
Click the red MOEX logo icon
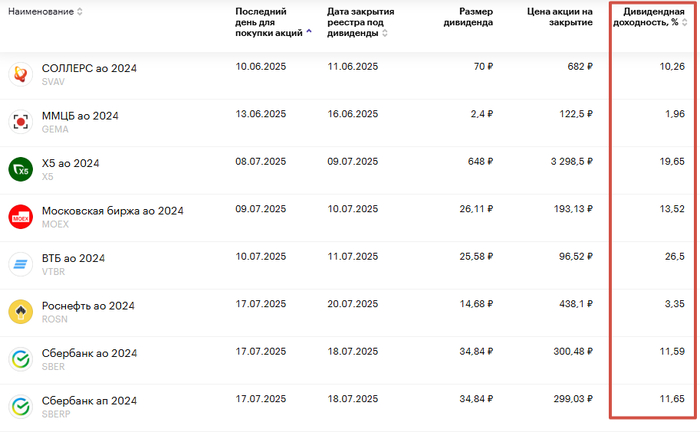click(x=20, y=217)
